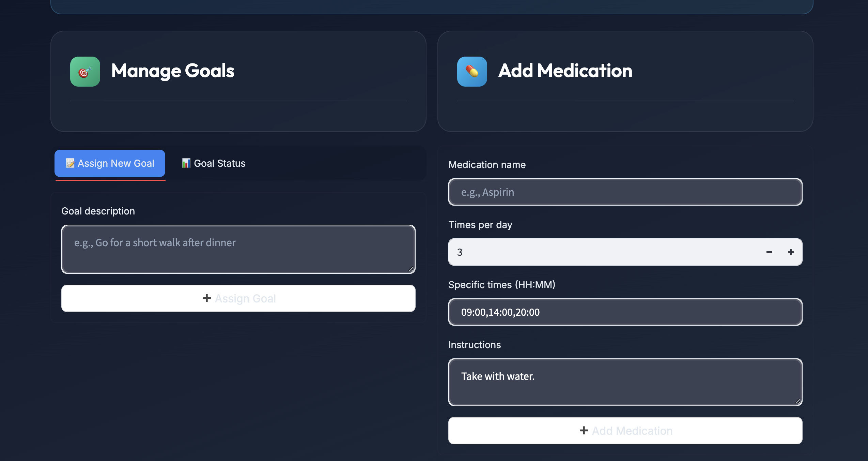Switch to the Goal Status tab
The height and width of the screenshot is (461, 868).
[x=214, y=163]
